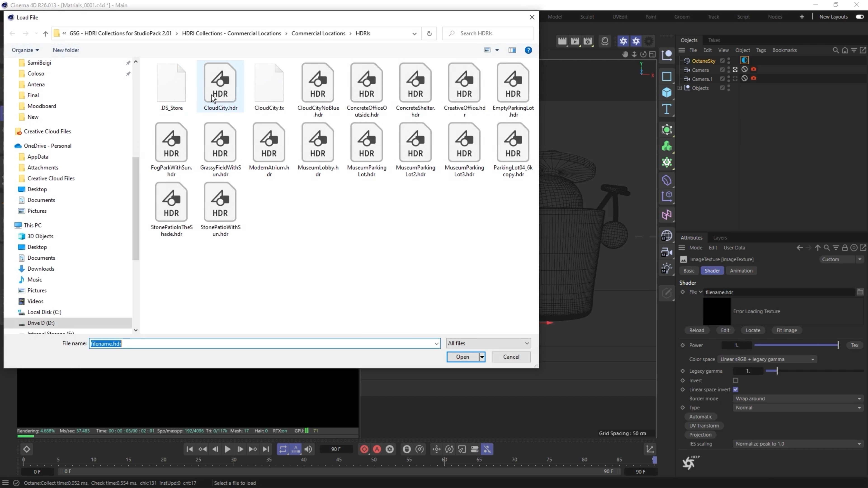Screen dimensions: 868x488
Task: Toggle the New Layouts switch
Action: [860, 16]
